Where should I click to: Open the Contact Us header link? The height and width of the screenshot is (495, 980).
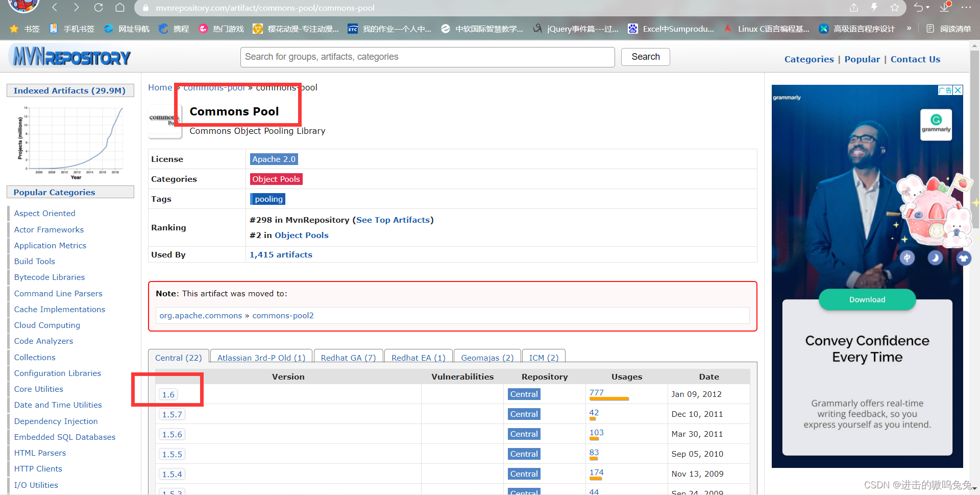pyautogui.click(x=915, y=59)
